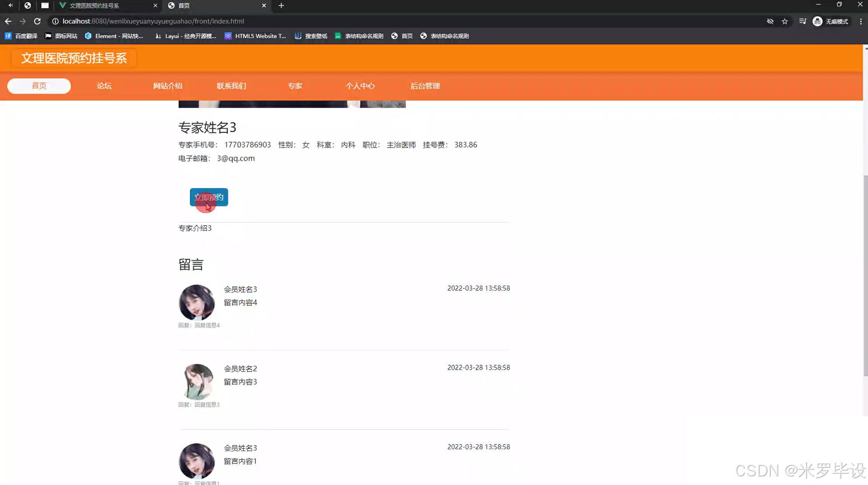
Task: Select the 首页 browser tab
Action: point(184,5)
